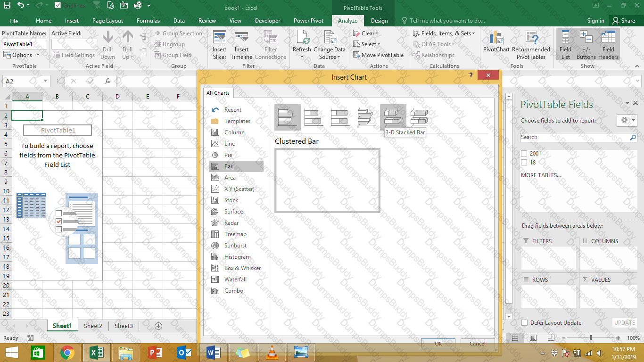
Task: Click the Share button
Action: click(624, 21)
